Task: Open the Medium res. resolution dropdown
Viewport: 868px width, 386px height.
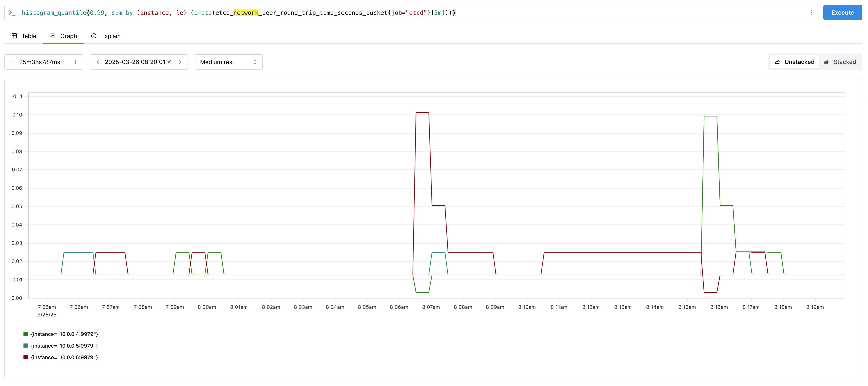Action: pos(228,62)
